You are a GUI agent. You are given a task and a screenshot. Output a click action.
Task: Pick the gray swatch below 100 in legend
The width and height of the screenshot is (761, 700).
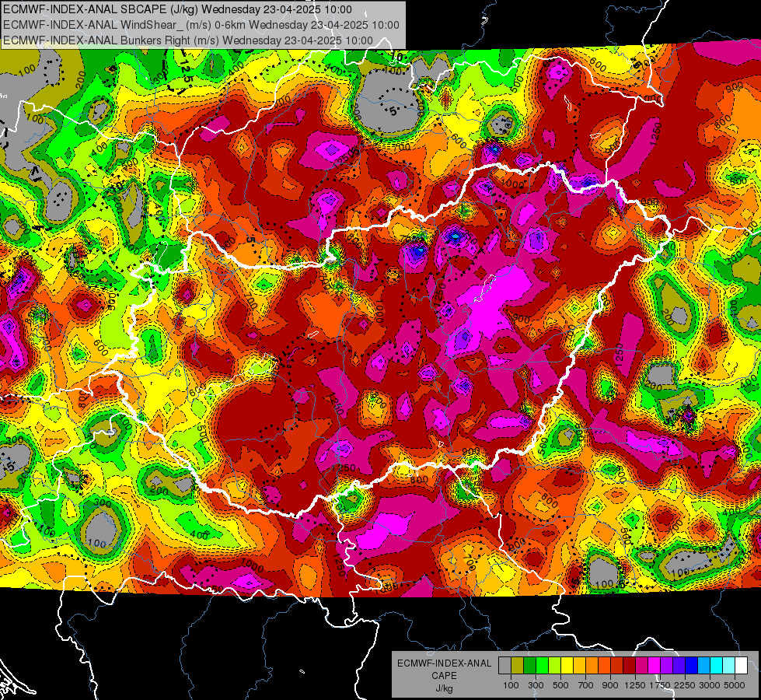(504, 665)
